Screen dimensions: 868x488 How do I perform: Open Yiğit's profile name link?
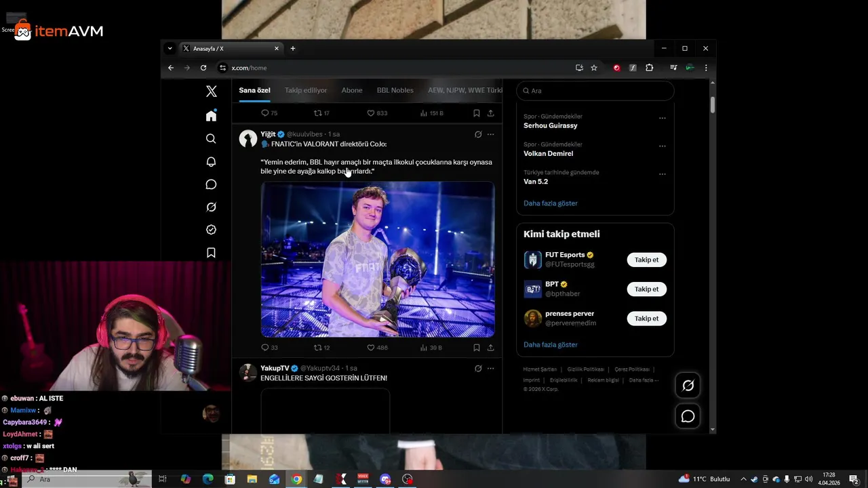[268, 134]
